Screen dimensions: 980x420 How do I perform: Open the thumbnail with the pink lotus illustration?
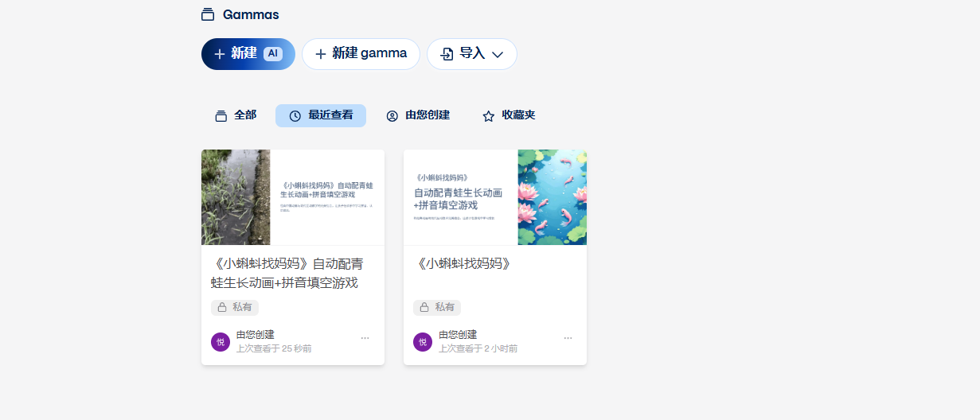tap(552, 197)
